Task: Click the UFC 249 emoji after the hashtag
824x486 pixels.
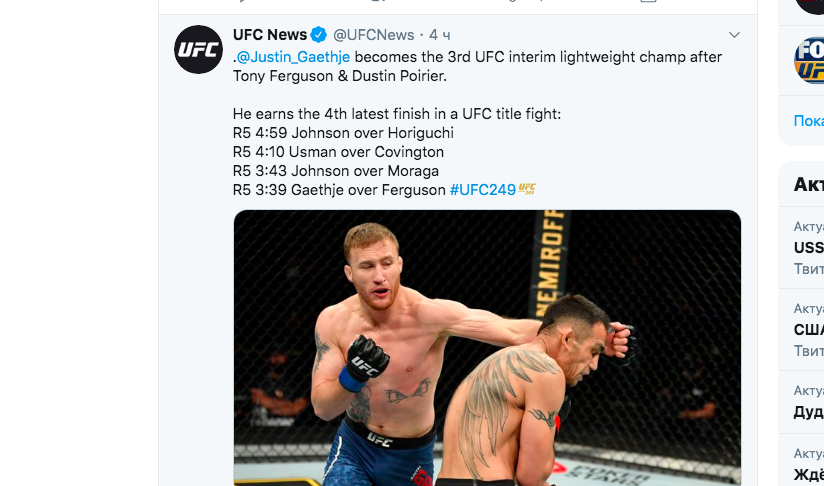Action: click(527, 189)
